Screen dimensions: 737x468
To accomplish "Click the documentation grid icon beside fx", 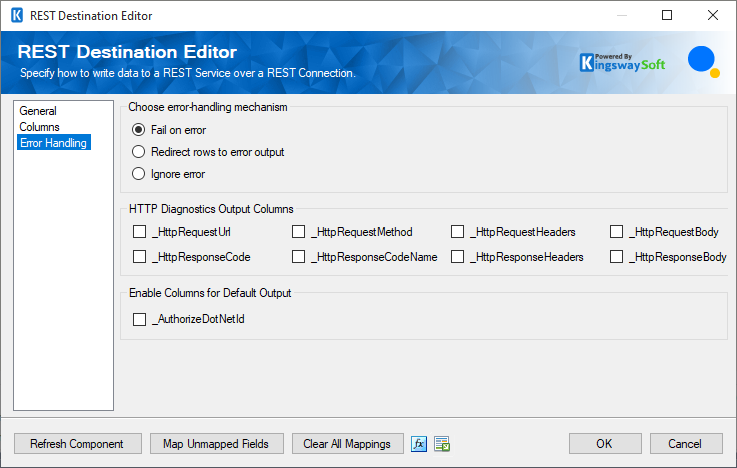I will tap(442, 444).
